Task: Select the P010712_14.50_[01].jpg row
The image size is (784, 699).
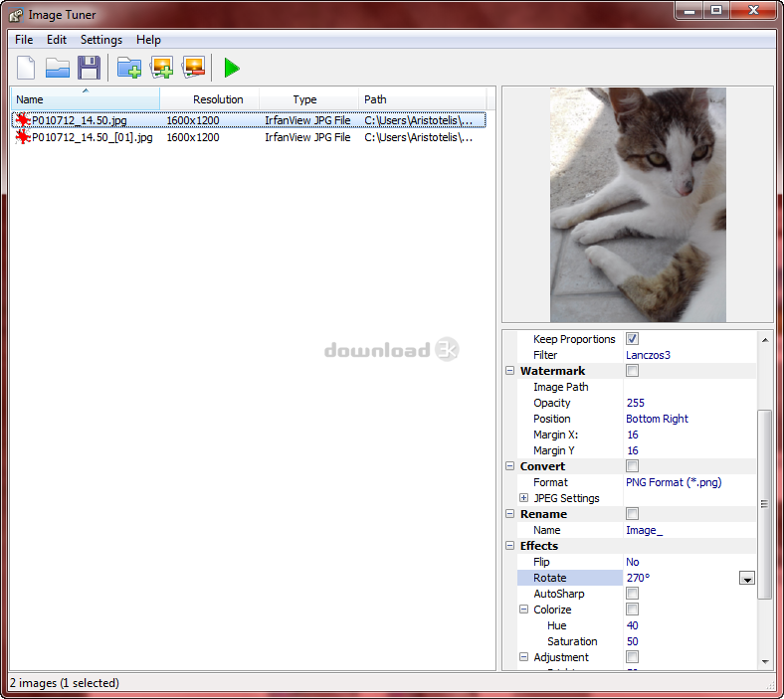Action: 249,137
